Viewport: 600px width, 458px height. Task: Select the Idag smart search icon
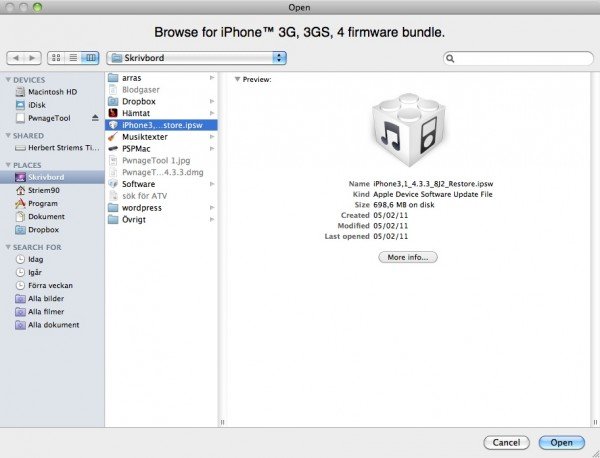[x=20, y=259]
